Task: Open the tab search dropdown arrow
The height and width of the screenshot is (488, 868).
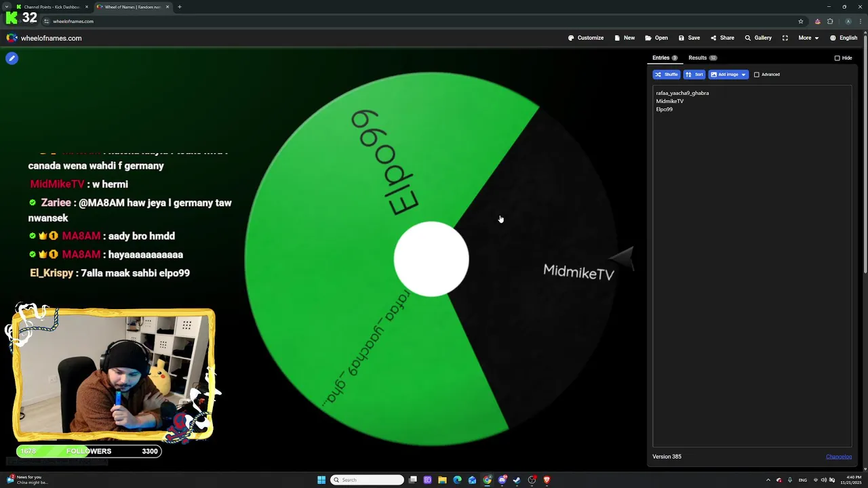Action: pyautogui.click(x=7, y=7)
